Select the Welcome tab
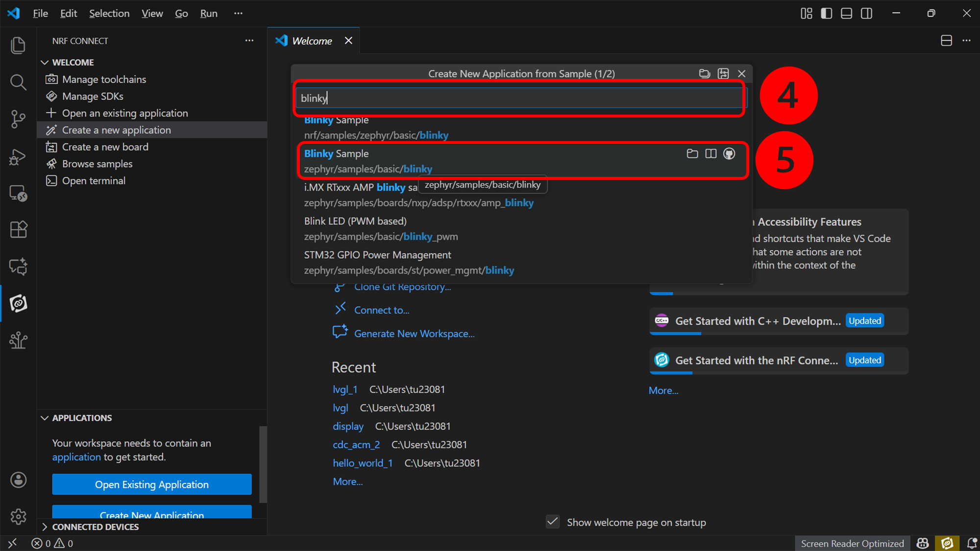This screenshot has height=551, width=980. tap(312, 41)
